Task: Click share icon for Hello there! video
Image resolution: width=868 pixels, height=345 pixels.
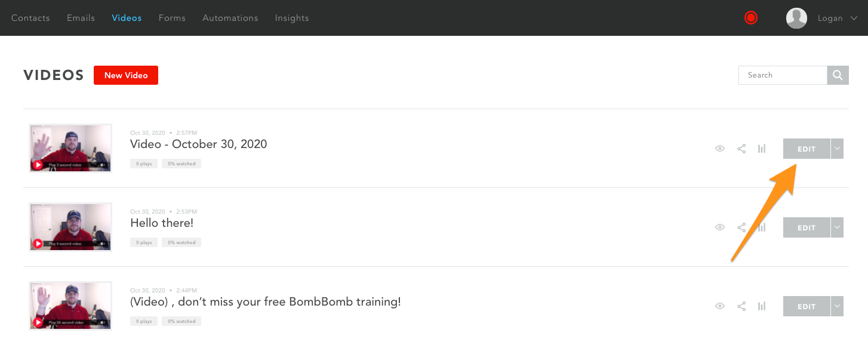Action: pos(741,227)
